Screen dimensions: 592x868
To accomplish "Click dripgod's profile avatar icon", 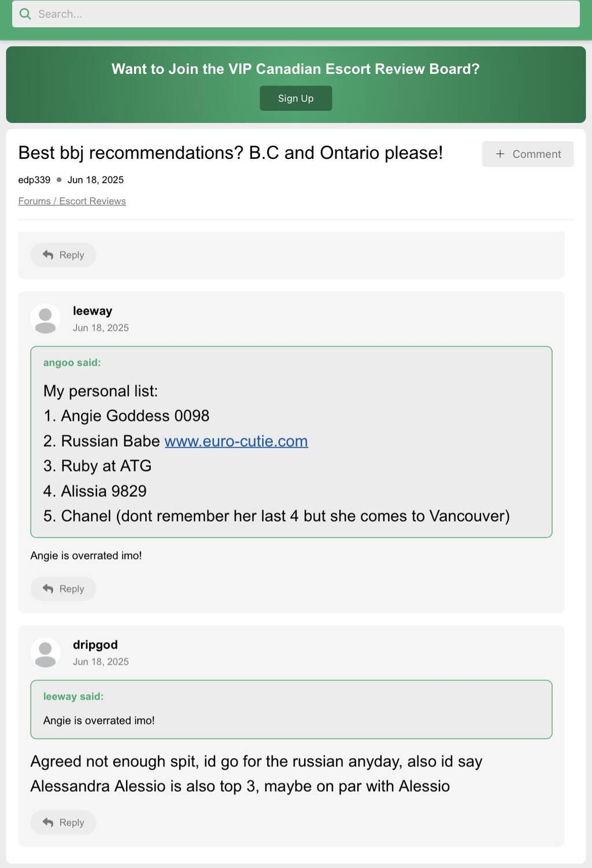I will click(45, 653).
